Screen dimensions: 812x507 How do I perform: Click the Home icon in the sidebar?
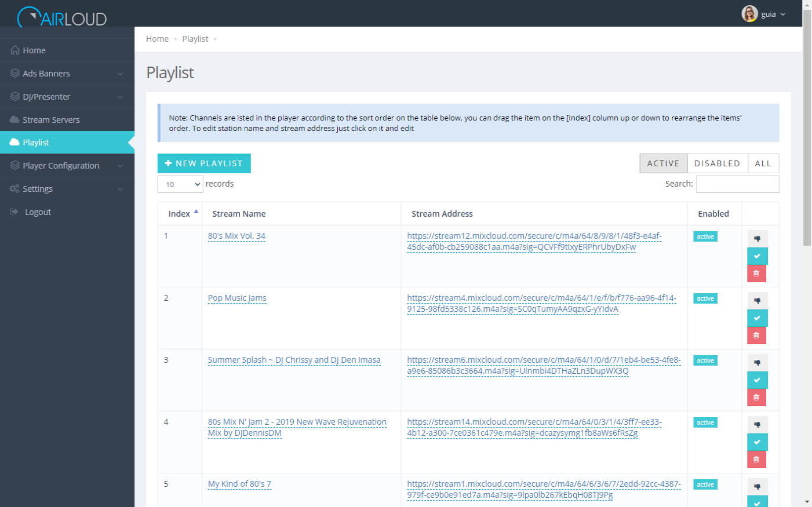click(x=15, y=50)
